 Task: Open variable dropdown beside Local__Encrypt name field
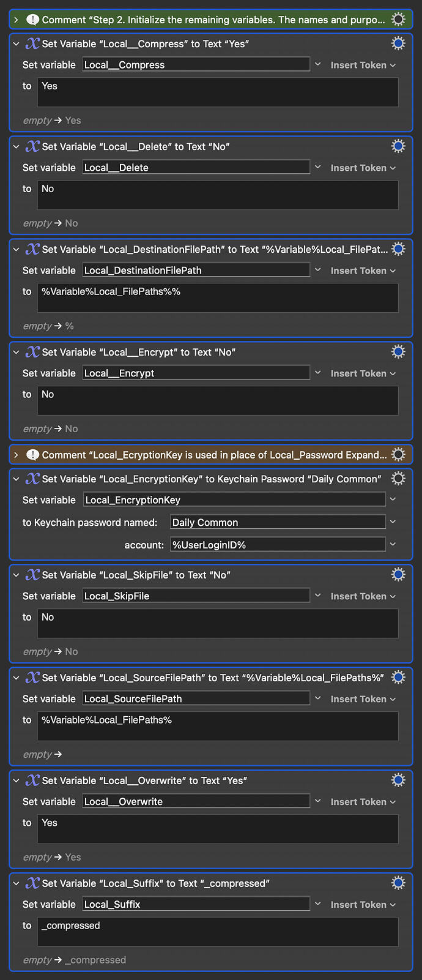(x=317, y=373)
